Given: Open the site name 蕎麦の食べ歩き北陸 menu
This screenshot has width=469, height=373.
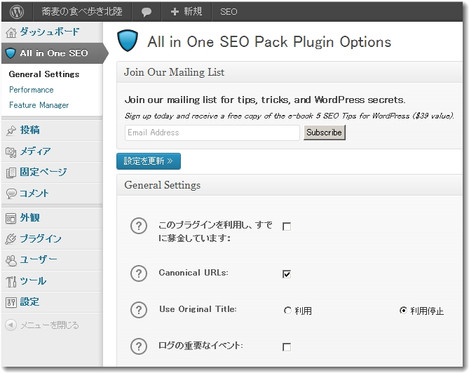Looking at the screenshot, I should [82, 12].
